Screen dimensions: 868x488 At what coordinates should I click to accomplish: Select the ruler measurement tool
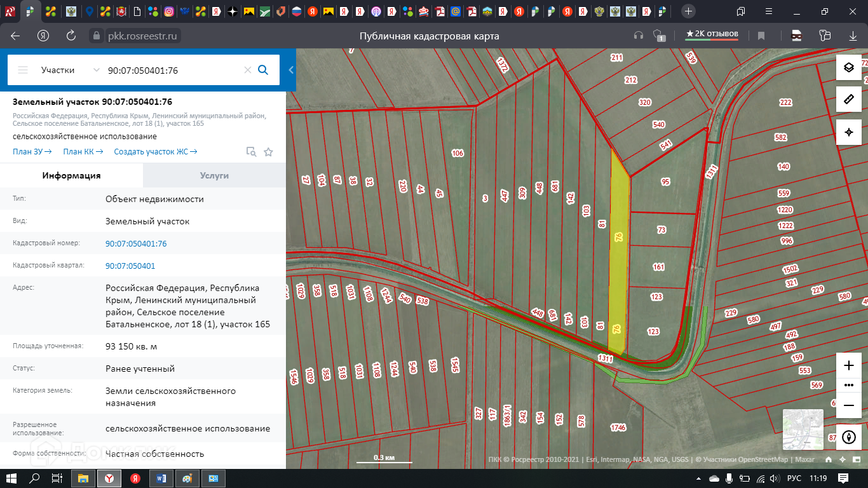coord(848,100)
